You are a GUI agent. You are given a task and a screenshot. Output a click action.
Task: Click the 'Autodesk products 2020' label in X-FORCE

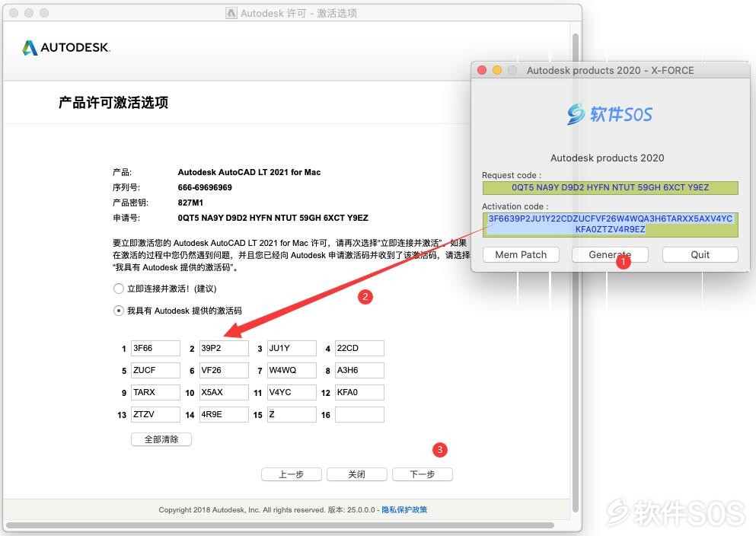pyautogui.click(x=607, y=158)
